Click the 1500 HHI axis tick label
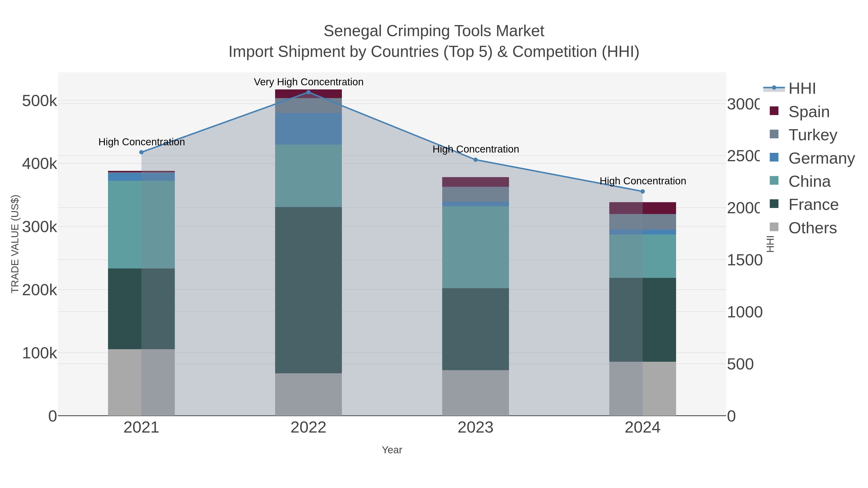This screenshot has width=868, height=488. click(744, 260)
